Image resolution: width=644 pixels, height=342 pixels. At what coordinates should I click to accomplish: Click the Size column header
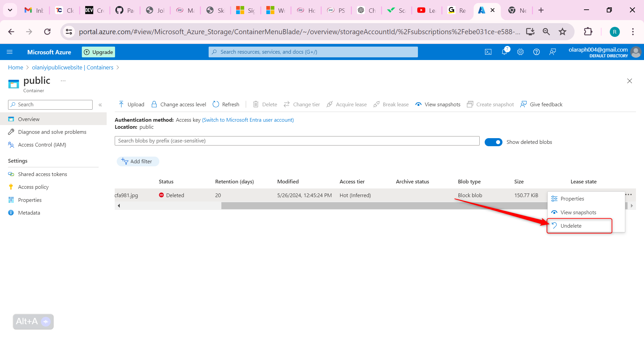tap(519, 181)
